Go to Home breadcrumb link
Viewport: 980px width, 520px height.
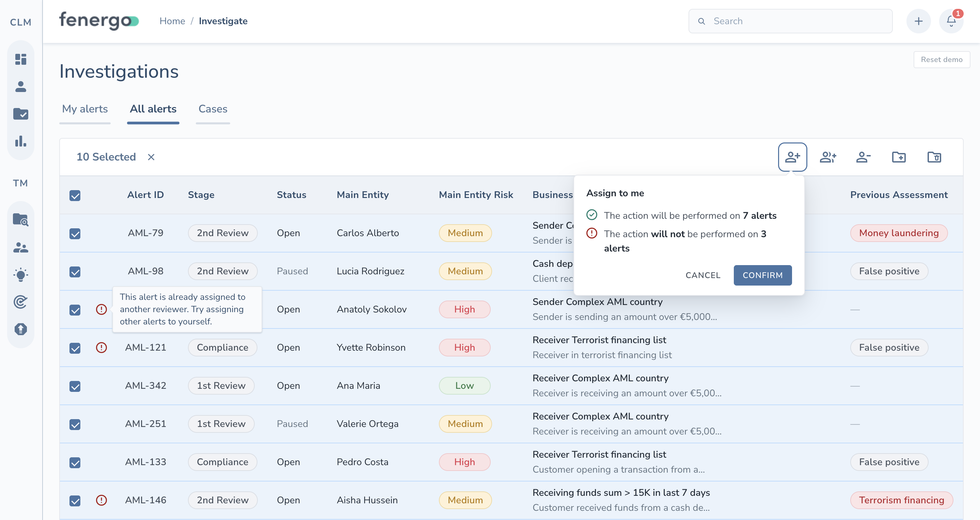(x=172, y=21)
